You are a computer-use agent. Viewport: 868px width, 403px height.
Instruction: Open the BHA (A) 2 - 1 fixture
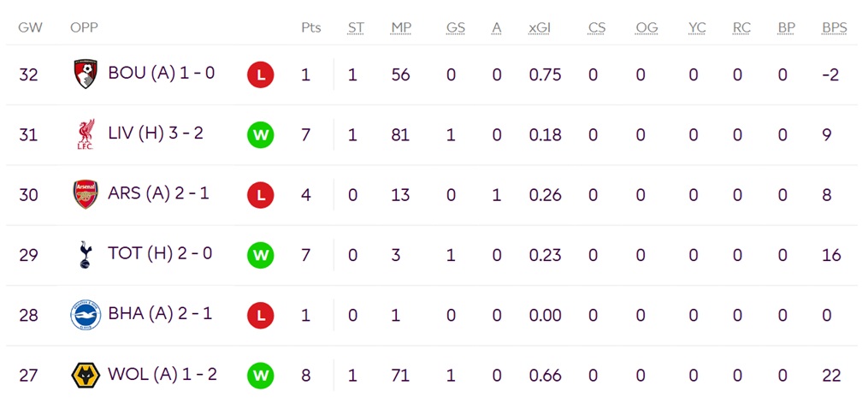160,314
